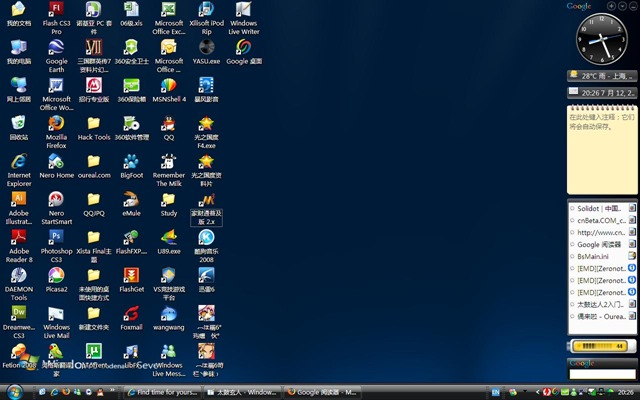This screenshot has width=640, height=400.
Task: Minimize the Google sidebar using the dash button
Action: (x=633, y=6)
